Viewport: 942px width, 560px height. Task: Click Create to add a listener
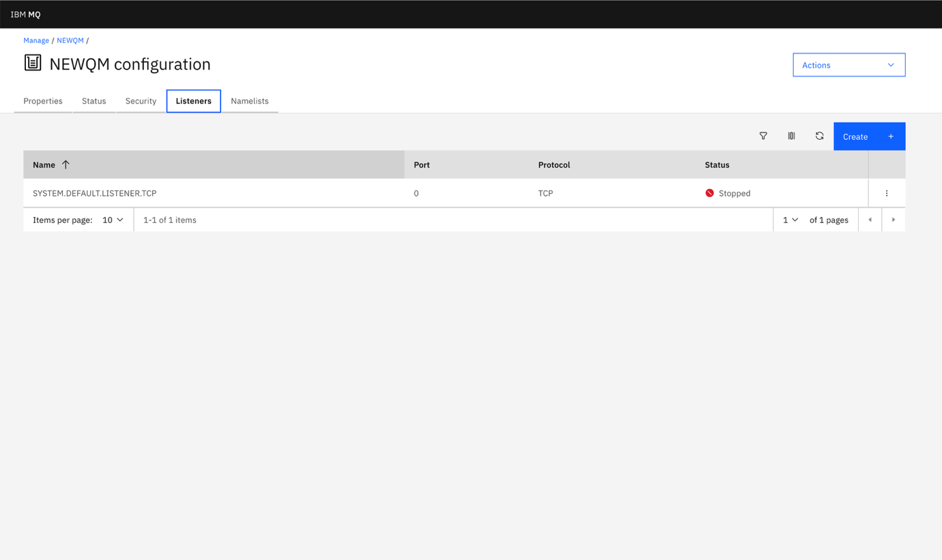point(870,136)
